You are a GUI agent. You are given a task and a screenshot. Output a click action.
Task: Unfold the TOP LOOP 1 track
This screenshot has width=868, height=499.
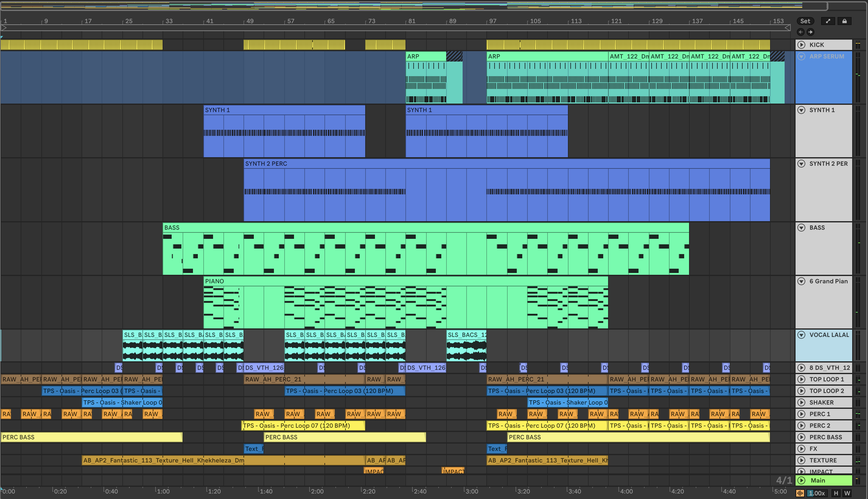pyautogui.click(x=802, y=379)
